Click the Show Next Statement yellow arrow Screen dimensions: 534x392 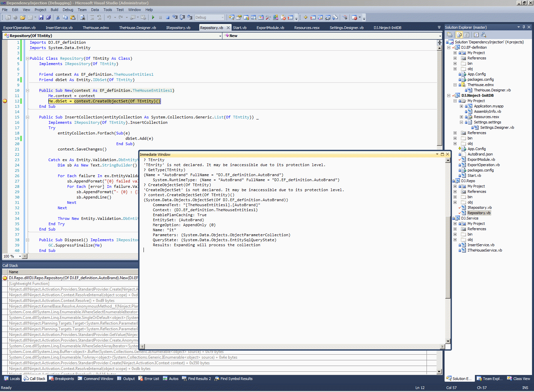[305, 17]
